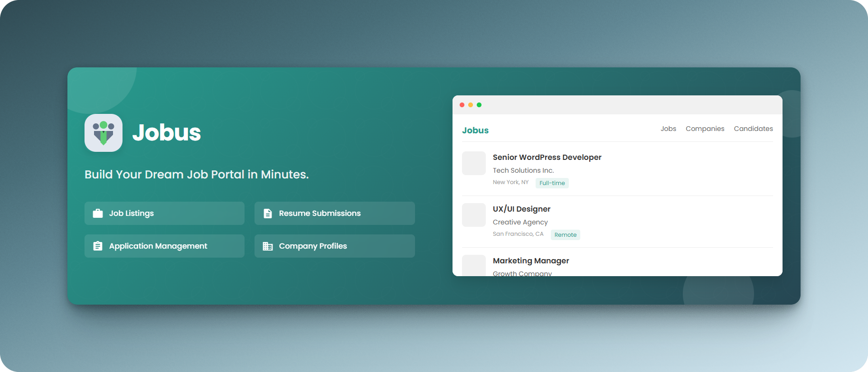Image resolution: width=868 pixels, height=372 pixels.
Task: Click the San Francisco, CA location text
Action: [x=518, y=234]
